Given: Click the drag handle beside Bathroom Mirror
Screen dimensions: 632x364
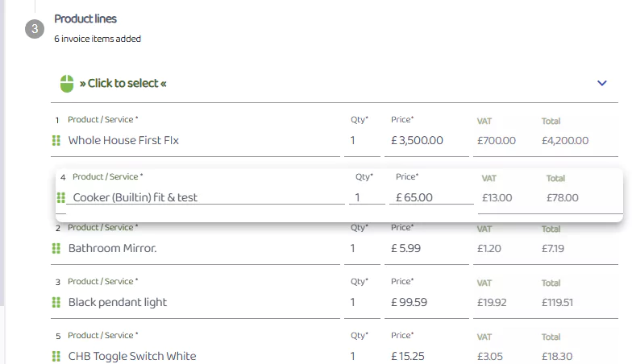Looking at the screenshot, I should pyautogui.click(x=56, y=248).
